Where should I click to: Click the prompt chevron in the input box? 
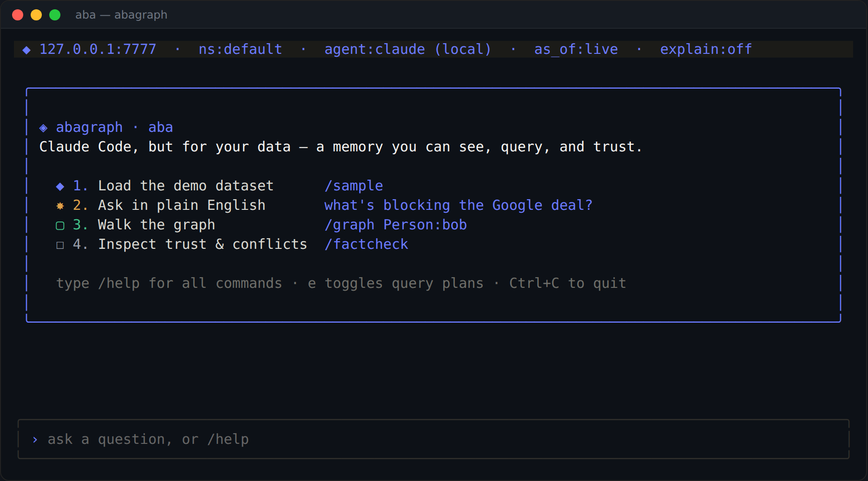(x=35, y=440)
